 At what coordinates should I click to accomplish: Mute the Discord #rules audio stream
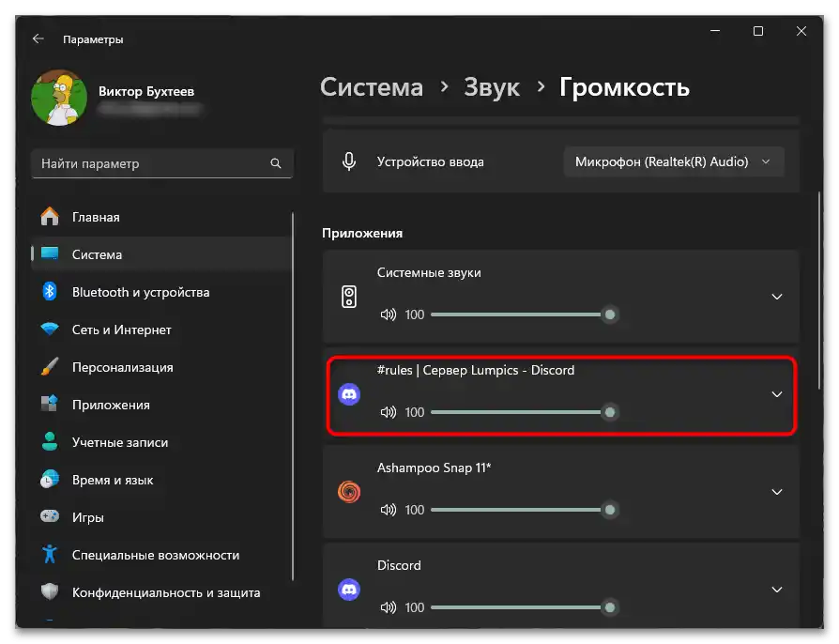click(389, 412)
